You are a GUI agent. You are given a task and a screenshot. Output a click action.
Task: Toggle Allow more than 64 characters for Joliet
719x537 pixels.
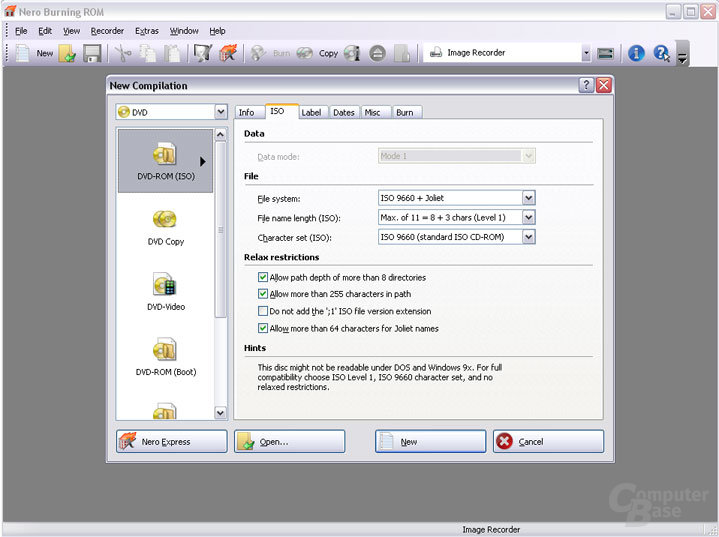pos(263,328)
